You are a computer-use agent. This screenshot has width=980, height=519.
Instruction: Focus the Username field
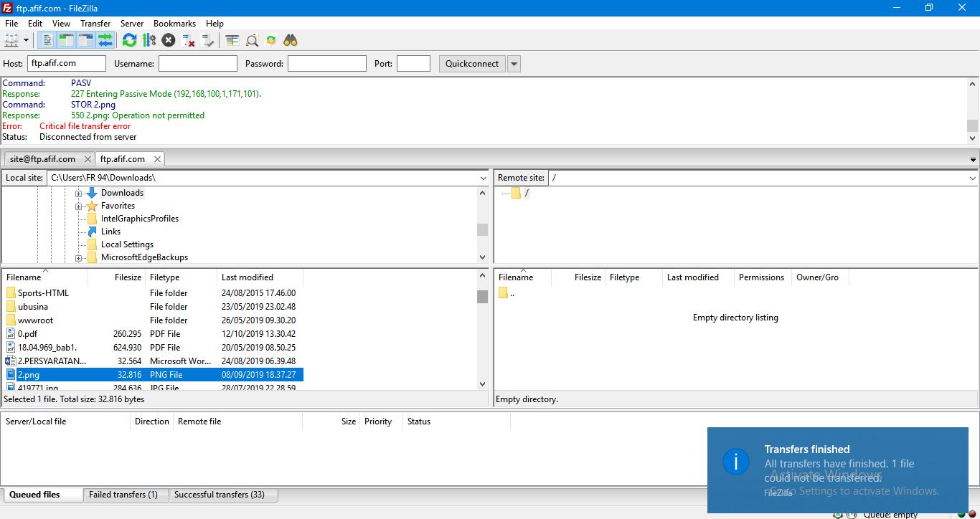pos(198,64)
